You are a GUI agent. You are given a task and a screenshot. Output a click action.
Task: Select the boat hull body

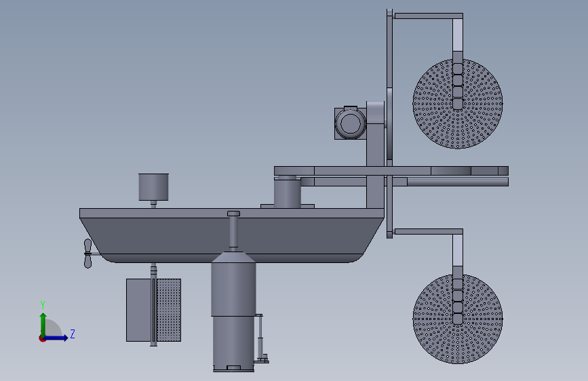coord(232,235)
